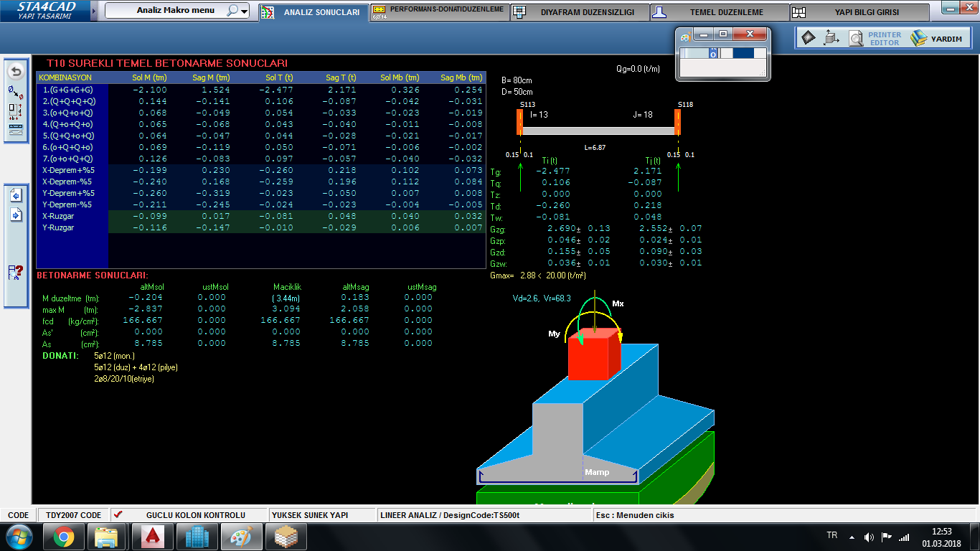Toggle the GUCLU KOLON KONTROLU checkmark
This screenshot has width=980, height=551.
coord(118,514)
